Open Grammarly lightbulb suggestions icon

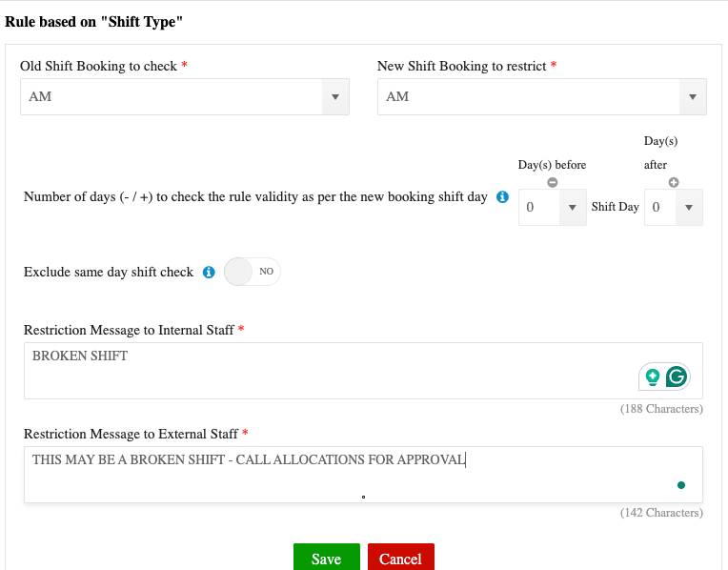pyautogui.click(x=653, y=377)
